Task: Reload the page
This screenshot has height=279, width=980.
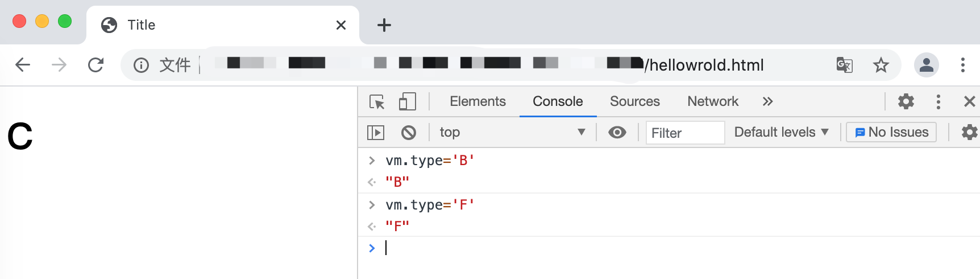Action: point(95,65)
